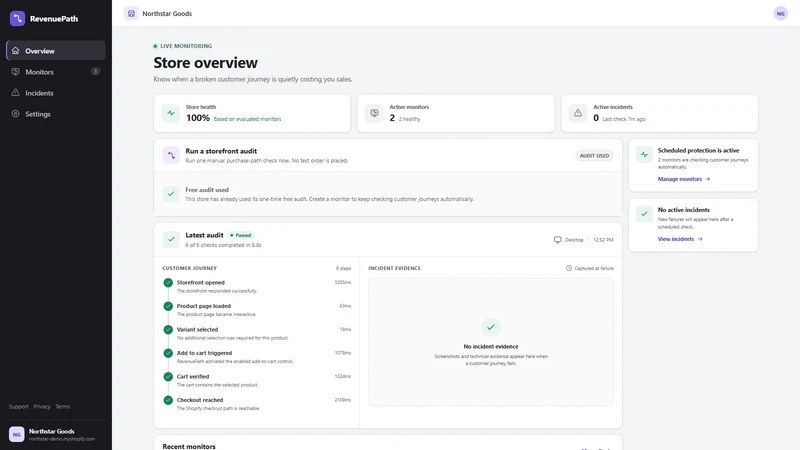800x450 pixels.
Task: Click the 'Store overview' heading
Action: (206, 63)
